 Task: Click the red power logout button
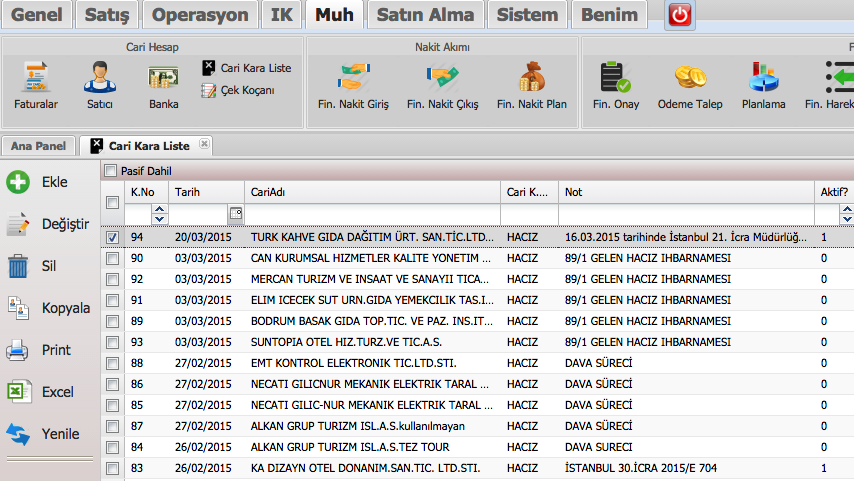680,15
